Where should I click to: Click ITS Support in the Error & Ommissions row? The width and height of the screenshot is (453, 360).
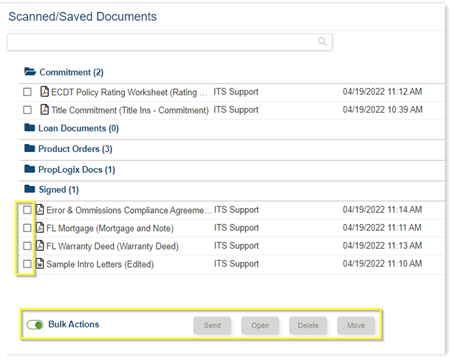(236, 210)
